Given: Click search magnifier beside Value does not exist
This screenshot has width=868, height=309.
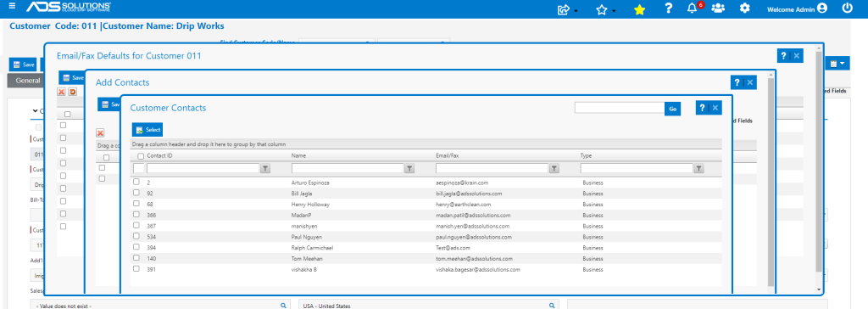Looking at the screenshot, I should pyautogui.click(x=283, y=305).
